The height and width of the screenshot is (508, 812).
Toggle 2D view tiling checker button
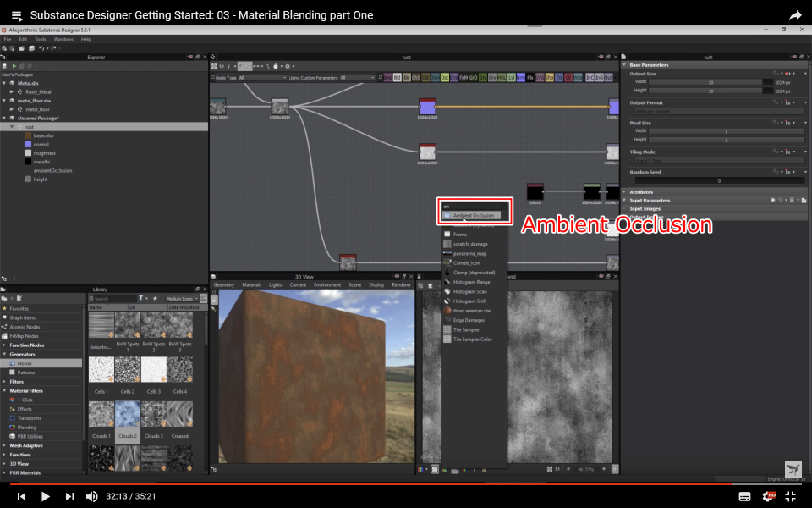pos(435,469)
